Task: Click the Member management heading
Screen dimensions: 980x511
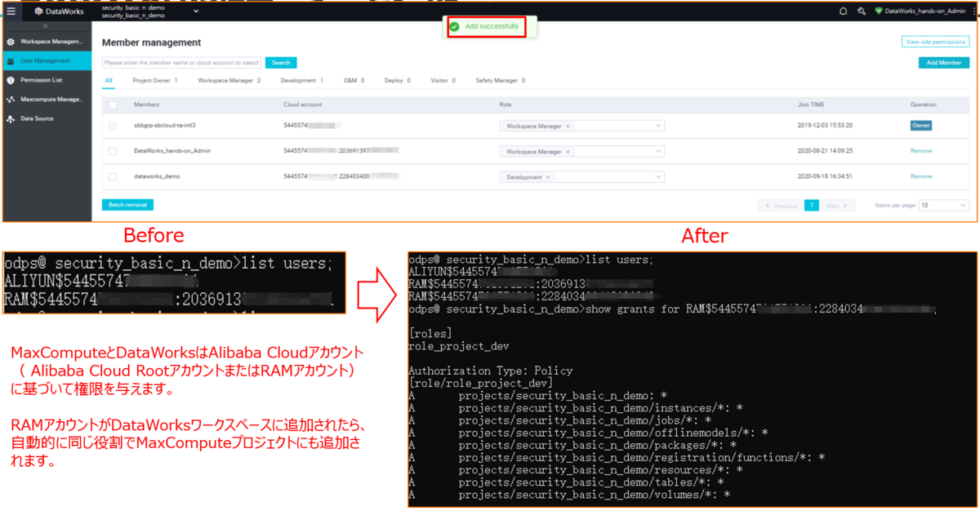Action: click(151, 42)
